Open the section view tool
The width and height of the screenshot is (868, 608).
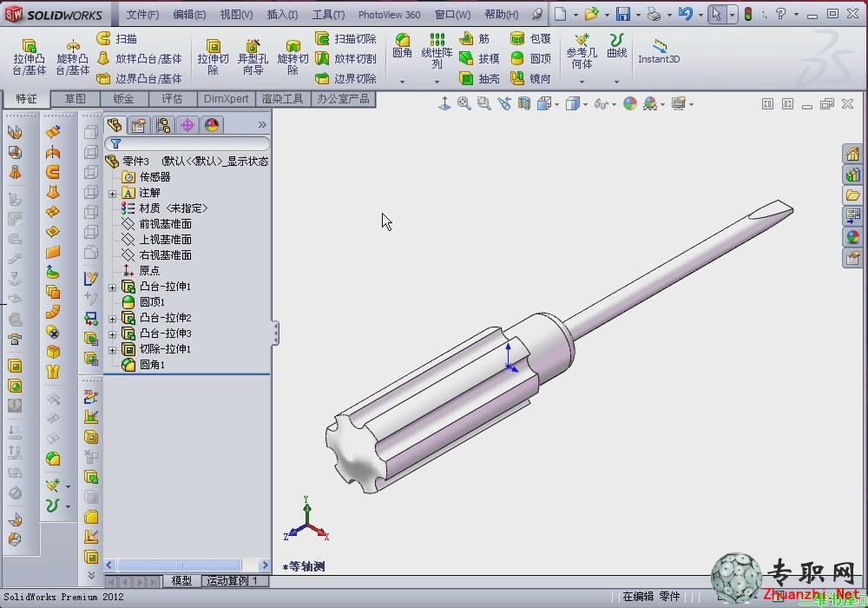tap(523, 103)
